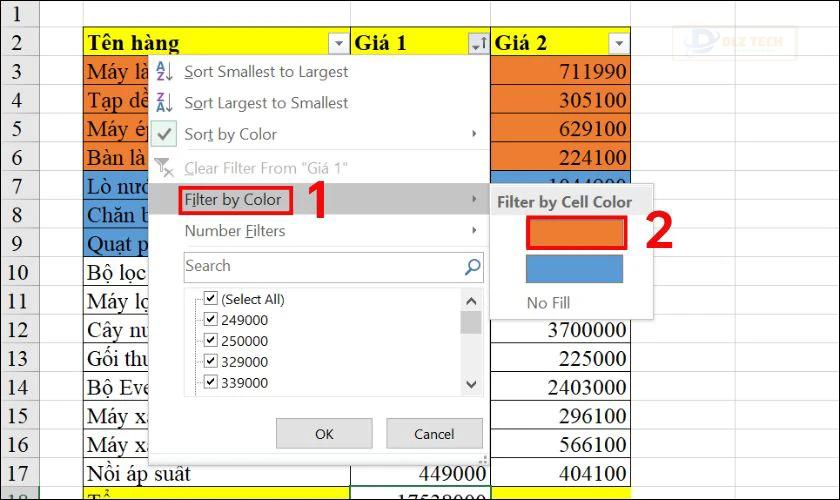Image resolution: width=840 pixels, height=500 pixels.
Task: Click cell with value 2403000
Action: click(560, 387)
